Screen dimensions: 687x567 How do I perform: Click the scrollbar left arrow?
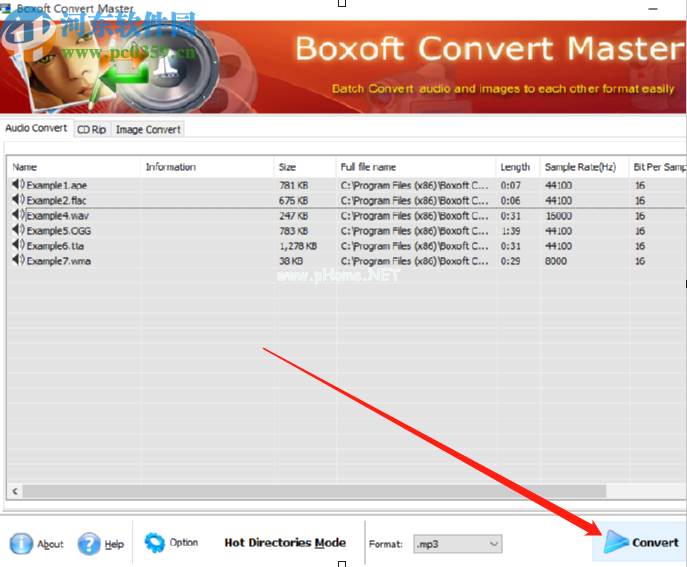point(14,491)
